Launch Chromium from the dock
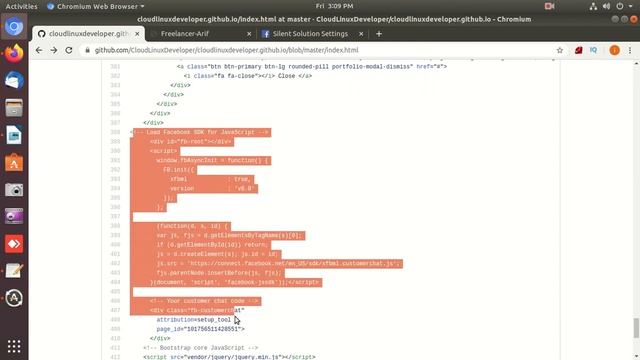Viewport: 640px width, 360px height. coord(14,27)
